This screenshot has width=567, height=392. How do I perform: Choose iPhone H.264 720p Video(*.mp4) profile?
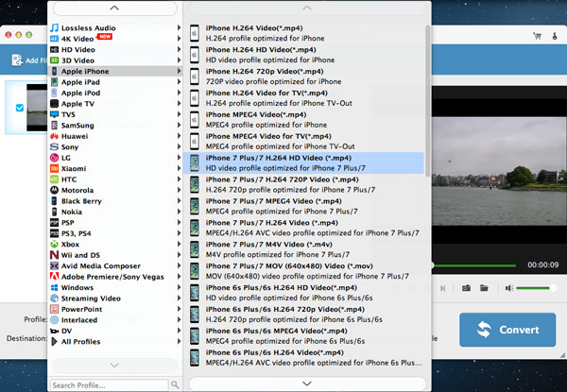click(305, 77)
